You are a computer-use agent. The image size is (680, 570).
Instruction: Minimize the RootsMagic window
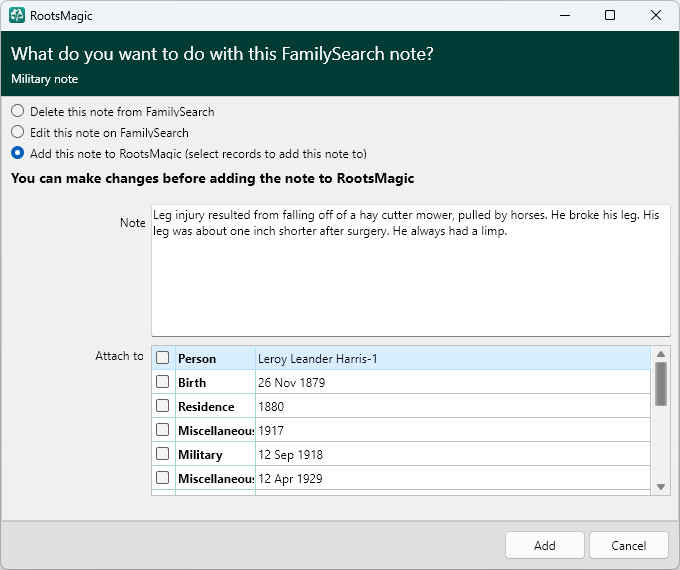(565, 15)
